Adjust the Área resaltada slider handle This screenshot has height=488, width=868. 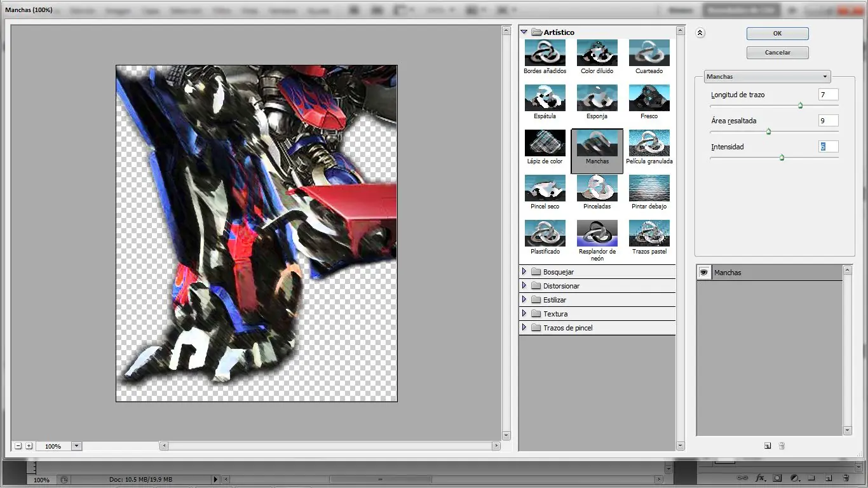(768, 132)
